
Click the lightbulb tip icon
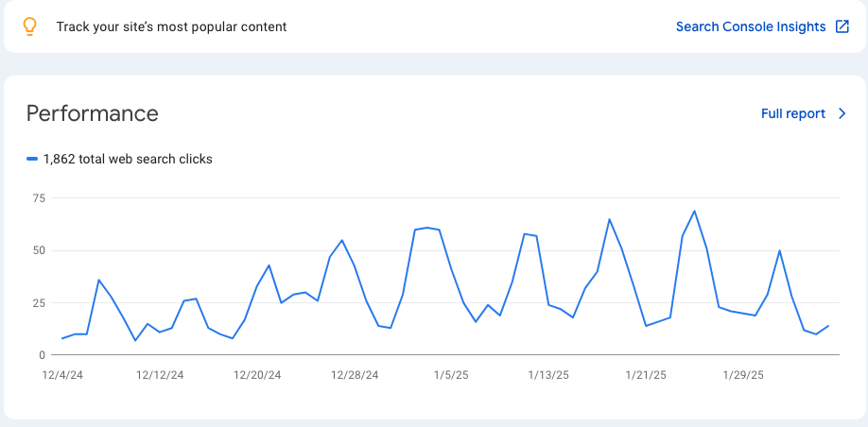coord(29,26)
